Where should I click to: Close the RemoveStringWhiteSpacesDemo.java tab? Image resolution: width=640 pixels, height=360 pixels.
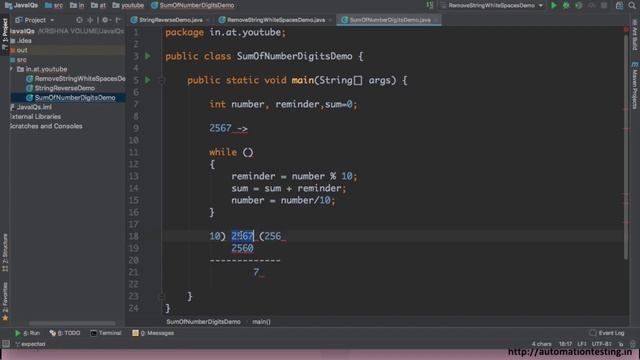pos(330,20)
